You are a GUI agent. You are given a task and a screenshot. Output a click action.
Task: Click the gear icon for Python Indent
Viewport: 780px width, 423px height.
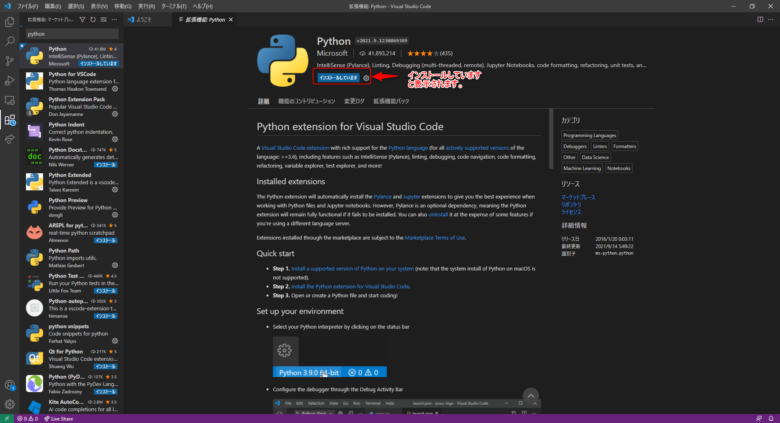point(115,139)
